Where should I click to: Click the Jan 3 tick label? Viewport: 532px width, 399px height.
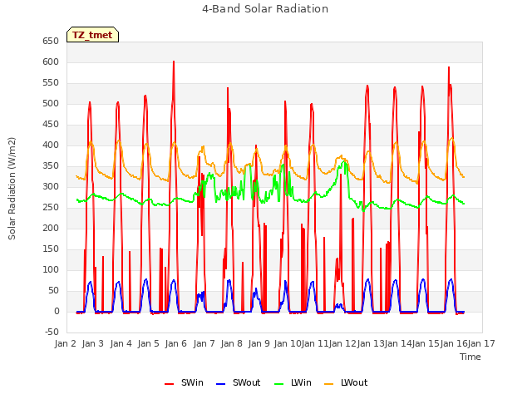93,343
